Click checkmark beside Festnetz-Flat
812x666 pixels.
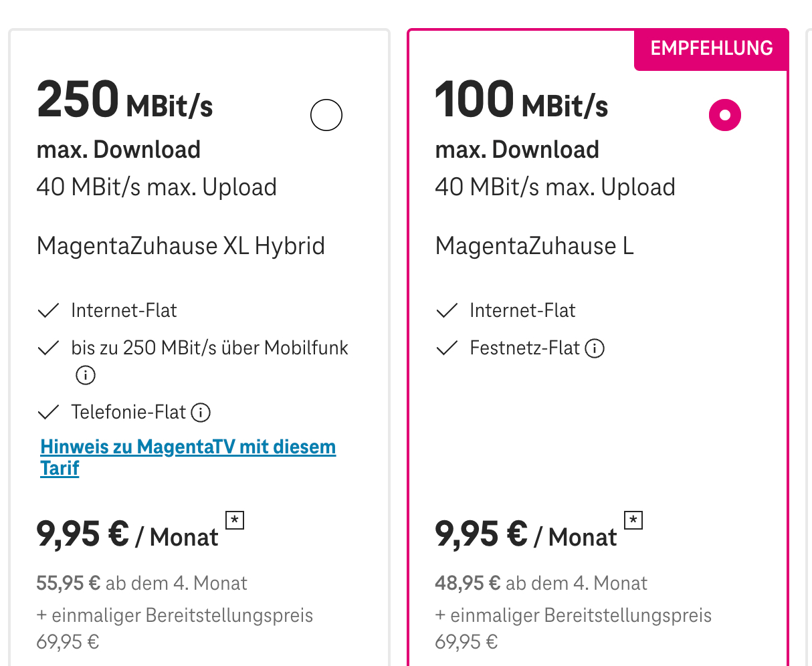click(x=447, y=348)
